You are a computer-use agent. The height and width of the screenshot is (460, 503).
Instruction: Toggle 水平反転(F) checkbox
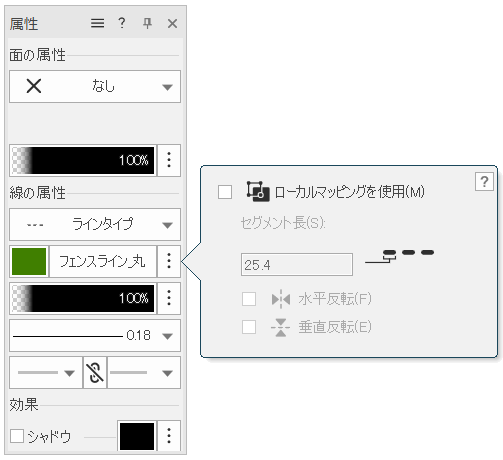click(x=249, y=299)
